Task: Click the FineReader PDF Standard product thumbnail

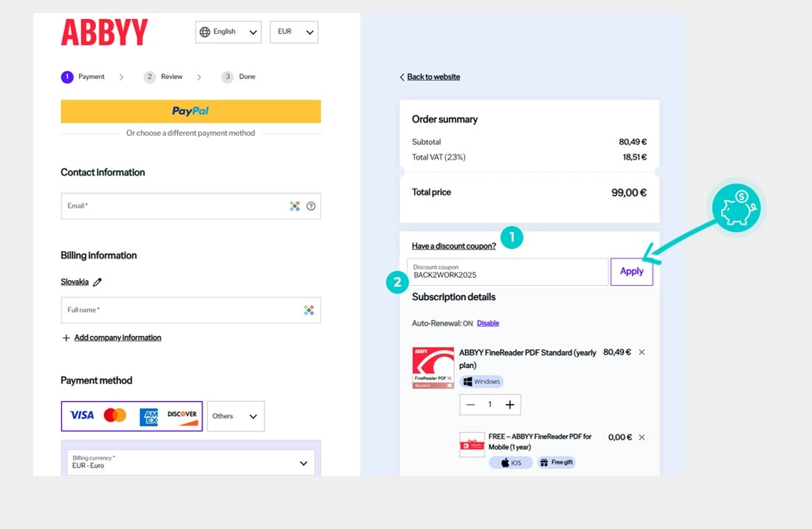Action: point(433,368)
